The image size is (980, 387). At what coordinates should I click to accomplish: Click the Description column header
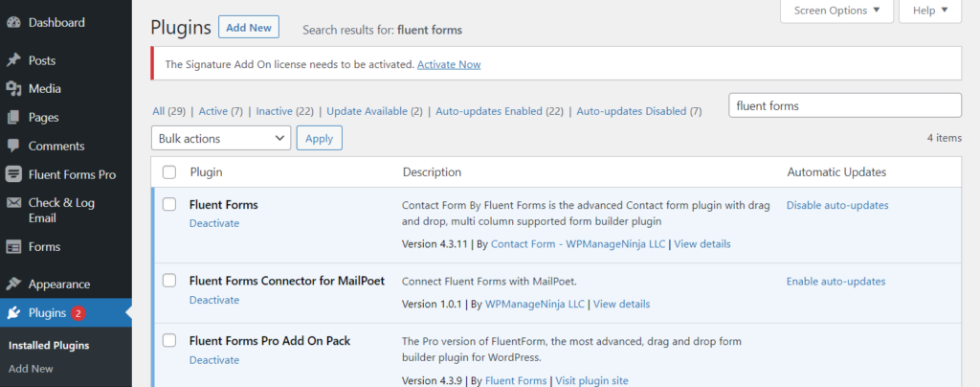(x=432, y=171)
